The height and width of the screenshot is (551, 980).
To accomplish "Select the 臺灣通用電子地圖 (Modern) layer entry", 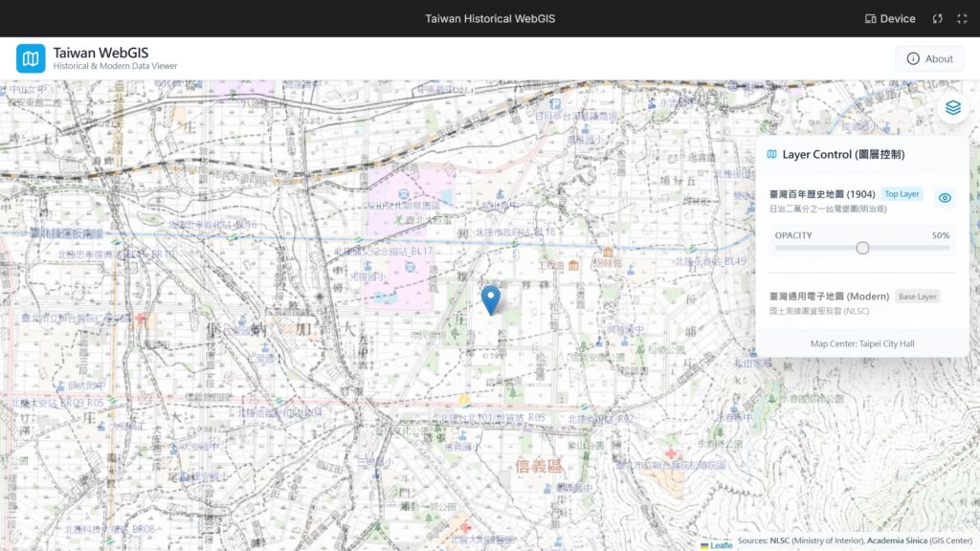I will [829, 297].
